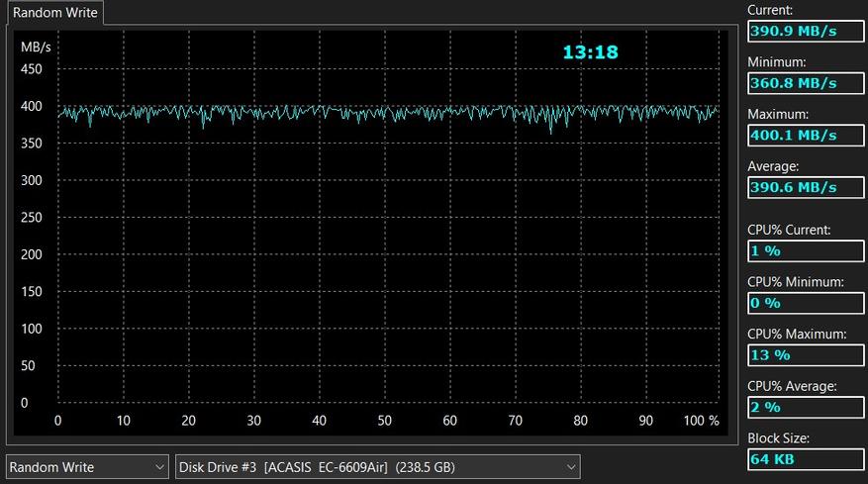868x484 pixels.
Task: Click the Block Size field showing 64 KB
Action: pos(805,459)
